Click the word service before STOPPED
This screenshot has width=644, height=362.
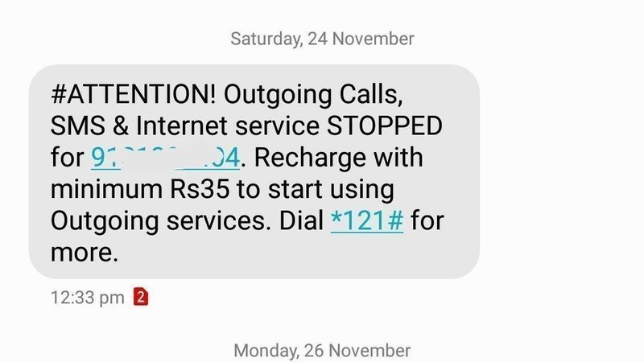[x=278, y=126]
